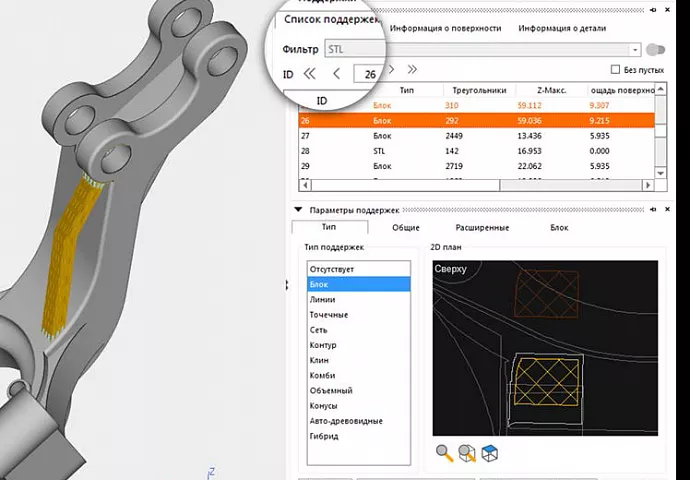690x480 pixels.
Task: Select support type Сеть
Action: coord(359,330)
